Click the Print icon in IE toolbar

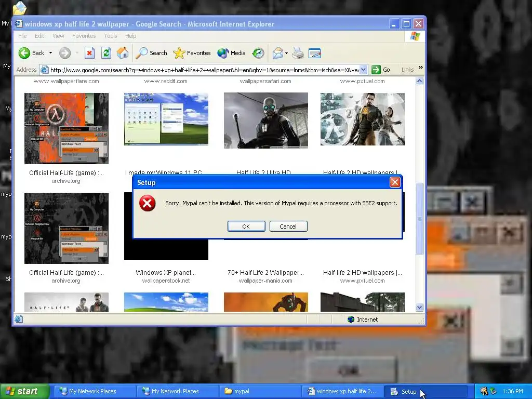click(x=298, y=53)
